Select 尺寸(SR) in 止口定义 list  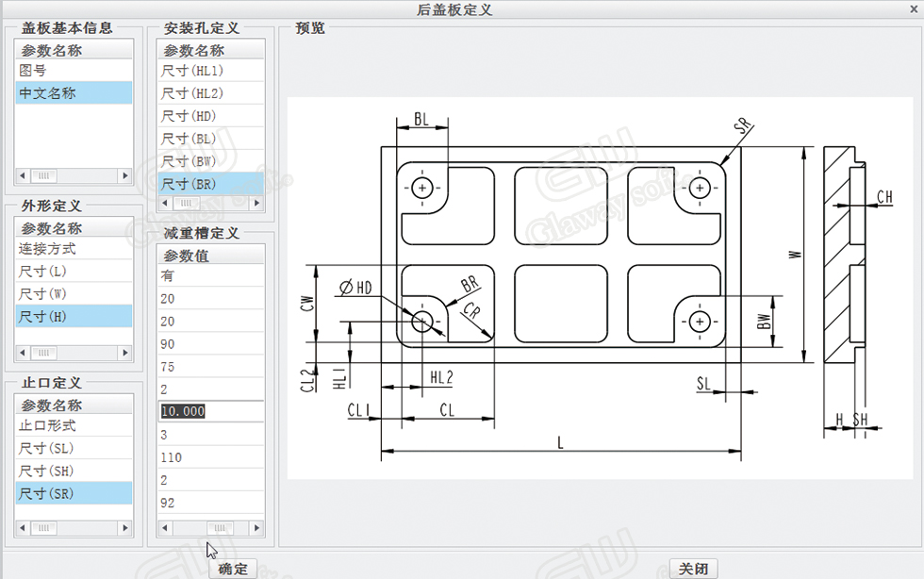pyautogui.click(x=74, y=493)
